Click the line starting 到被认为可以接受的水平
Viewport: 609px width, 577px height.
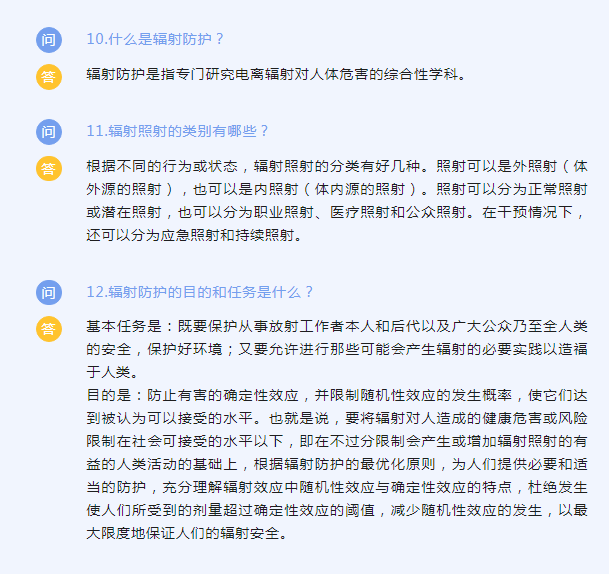pos(337,418)
